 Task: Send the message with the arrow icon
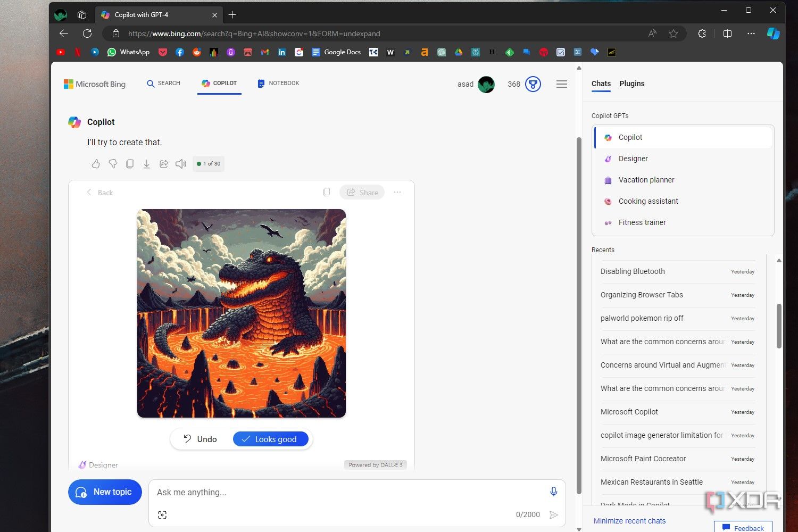pos(553,515)
